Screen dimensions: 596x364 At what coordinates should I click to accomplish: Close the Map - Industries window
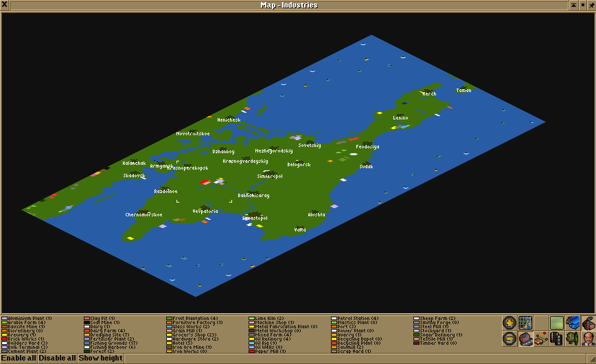[4, 5]
